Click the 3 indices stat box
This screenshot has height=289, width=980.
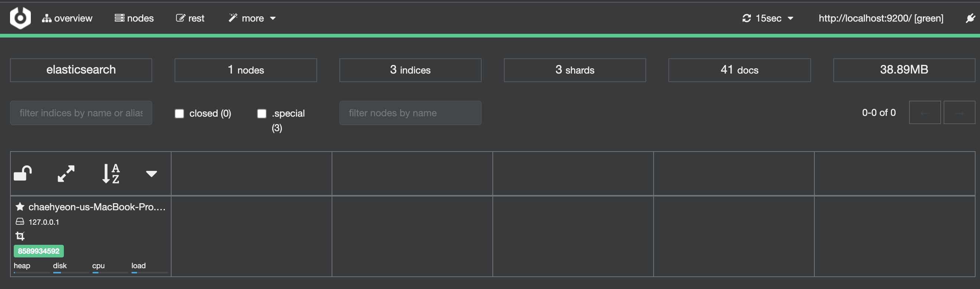(x=410, y=70)
